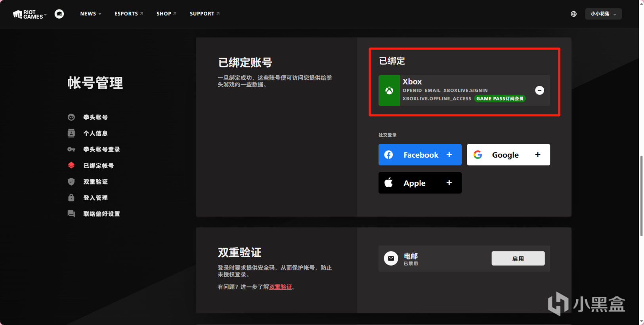Click the XBOXLIVE.OFFLINE_ACCESS scope text
Image resolution: width=644 pixels, height=325 pixels.
pos(437,99)
